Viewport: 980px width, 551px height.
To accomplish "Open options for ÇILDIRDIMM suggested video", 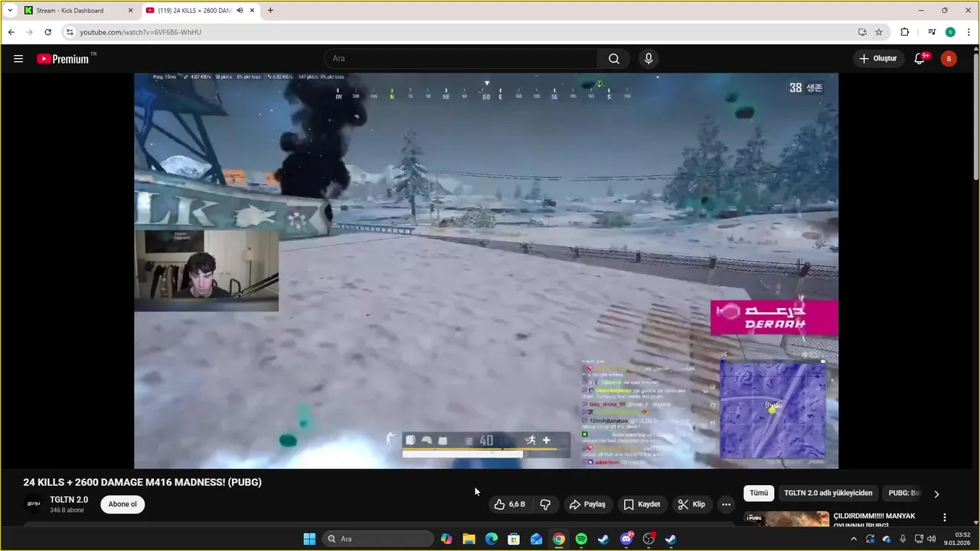I will (945, 517).
